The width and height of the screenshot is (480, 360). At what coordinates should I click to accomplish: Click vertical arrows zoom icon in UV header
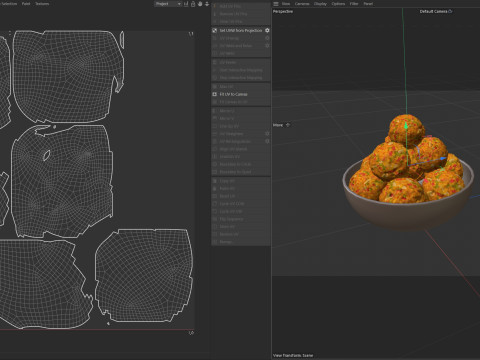(x=207, y=4)
